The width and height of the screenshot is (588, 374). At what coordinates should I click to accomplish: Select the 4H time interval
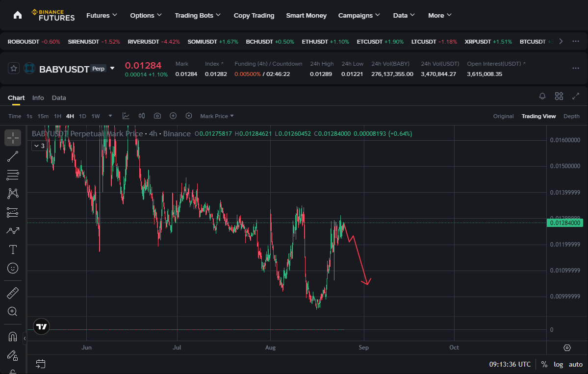coord(70,116)
